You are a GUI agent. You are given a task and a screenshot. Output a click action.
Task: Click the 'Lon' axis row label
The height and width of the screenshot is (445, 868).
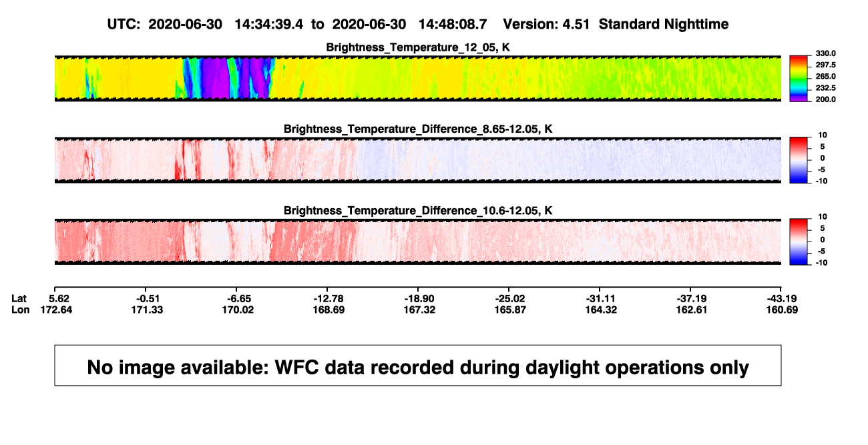pos(20,310)
